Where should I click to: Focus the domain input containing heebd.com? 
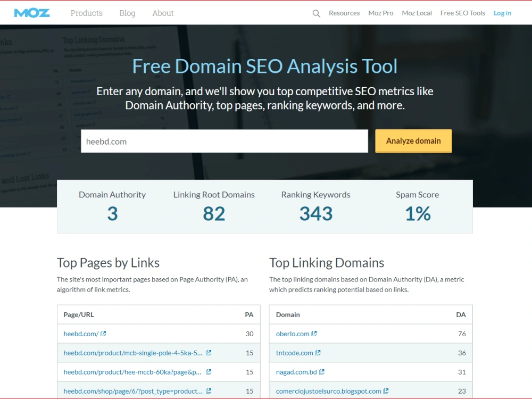(225, 141)
